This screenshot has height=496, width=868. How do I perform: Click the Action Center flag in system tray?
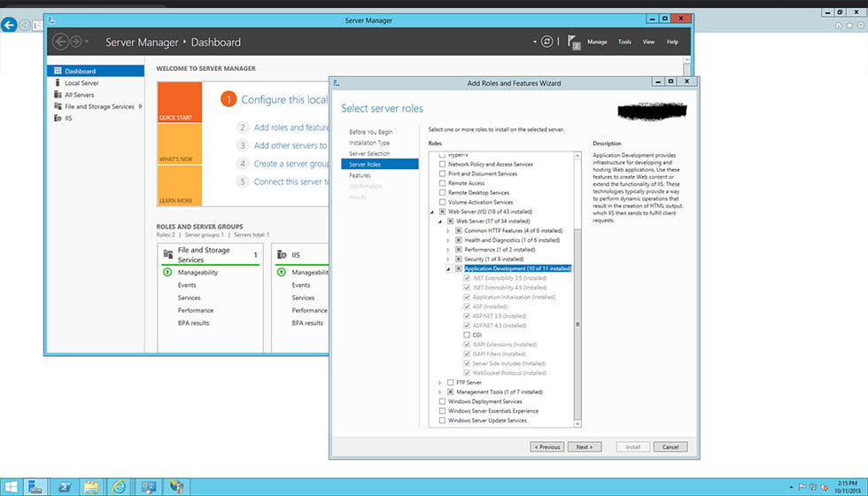[802, 487]
